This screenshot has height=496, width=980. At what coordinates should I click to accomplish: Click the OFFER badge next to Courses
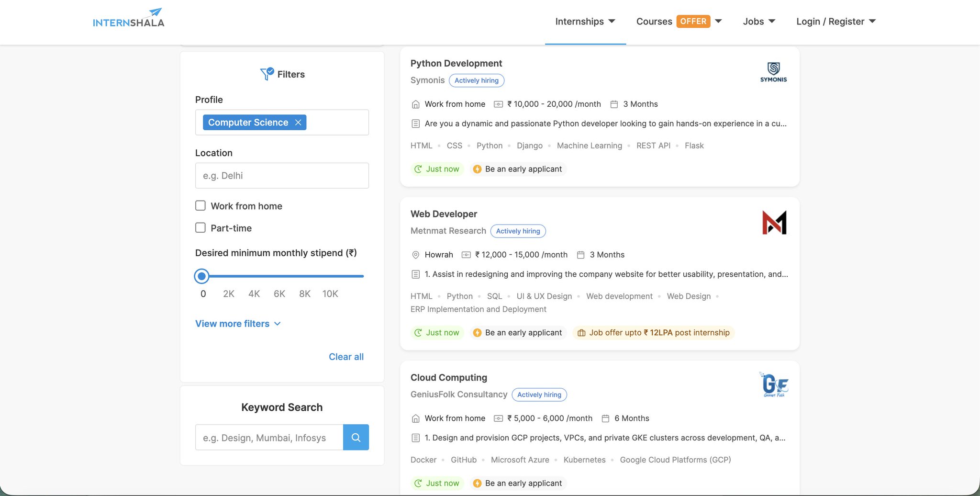pos(693,22)
